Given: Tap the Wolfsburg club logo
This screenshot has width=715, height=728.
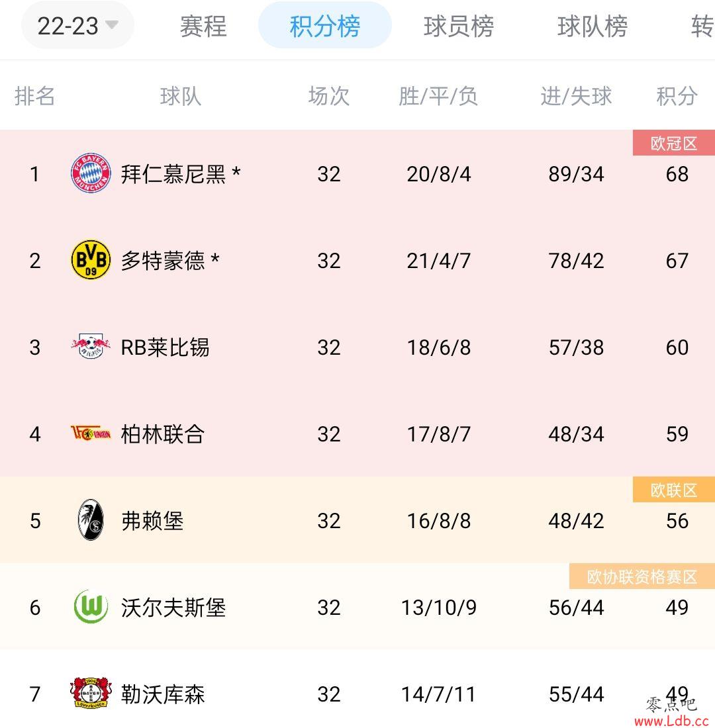Looking at the screenshot, I should point(91,607).
